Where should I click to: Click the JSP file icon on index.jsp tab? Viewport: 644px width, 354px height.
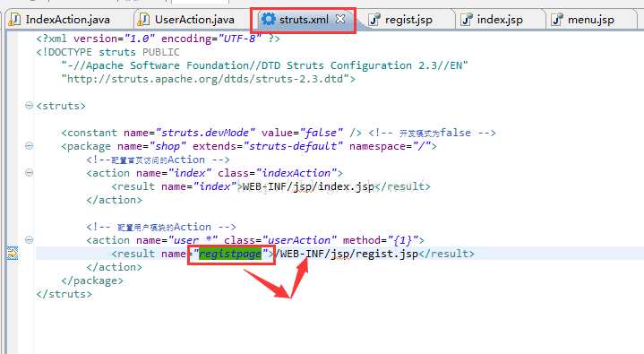coord(466,20)
